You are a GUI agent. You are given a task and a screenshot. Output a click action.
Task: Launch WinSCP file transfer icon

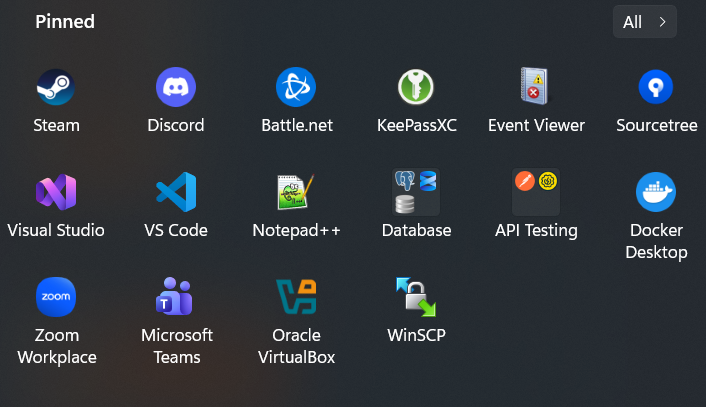[x=416, y=297]
